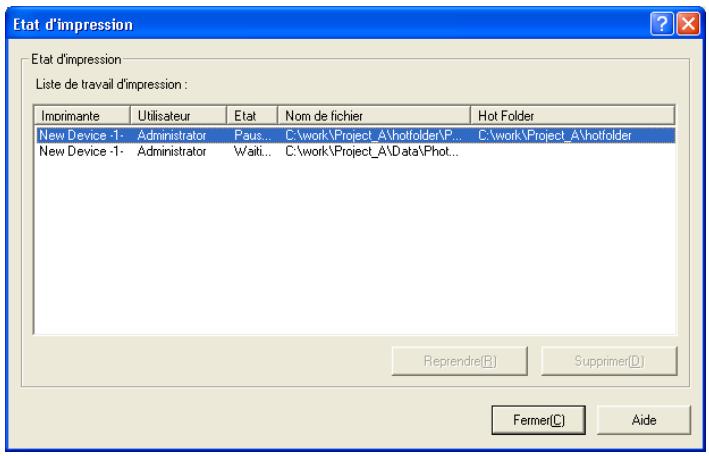Sort by the Imprimante column header

(x=82, y=115)
